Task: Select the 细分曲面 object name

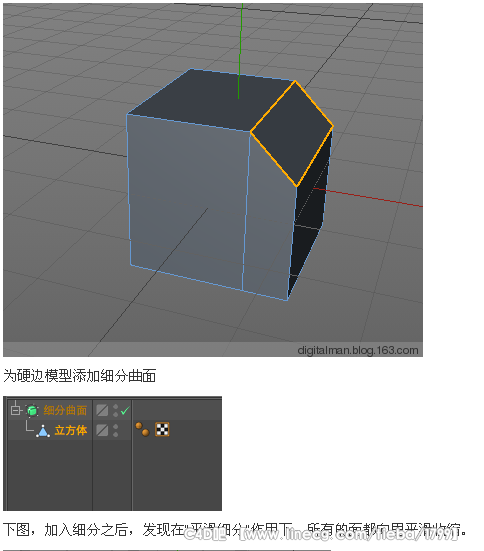Action: tap(65, 410)
